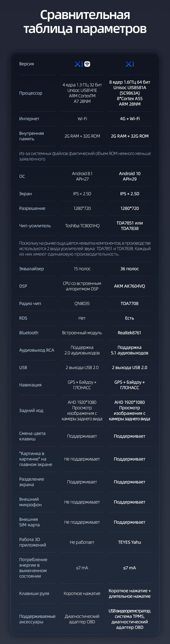Click the 'RDS' row label
This screenshot has width=170, height=644.
(23, 318)
